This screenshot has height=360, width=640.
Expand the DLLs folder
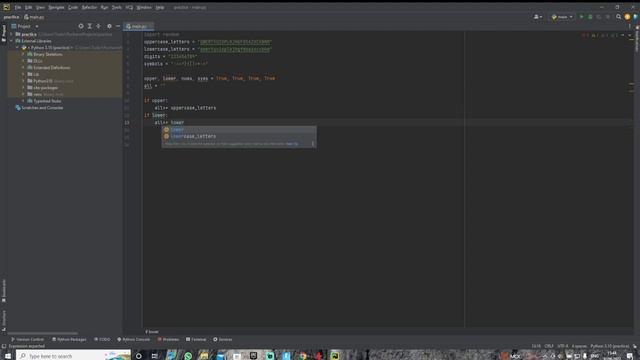tap(23, 61)
